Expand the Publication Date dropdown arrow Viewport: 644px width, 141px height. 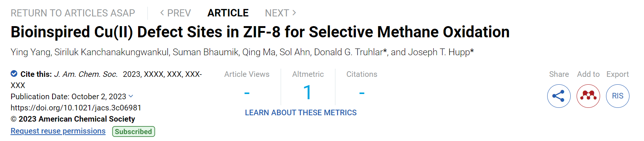coord(131,96)
